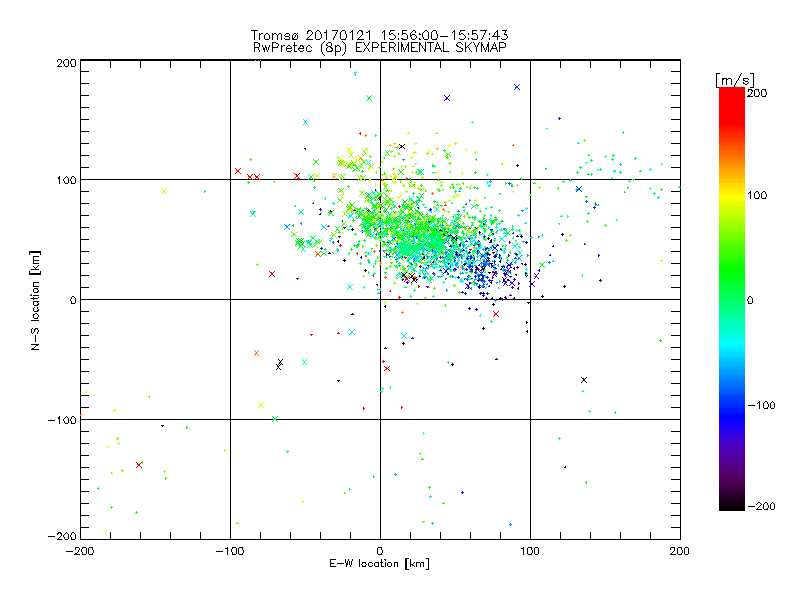The height and width of the screenshot is (600, 800).
Task: Pick the black bottom end of colorbar
Action: tap(732, 504)
